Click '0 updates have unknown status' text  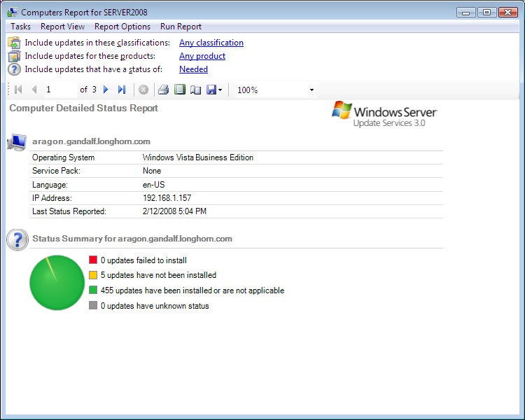click(x=155, y=306)
